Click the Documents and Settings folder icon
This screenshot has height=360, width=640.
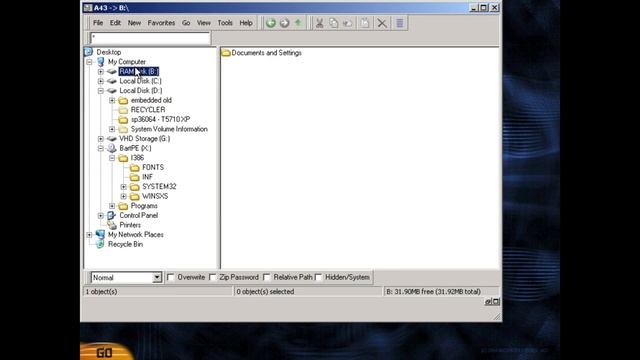226,53
